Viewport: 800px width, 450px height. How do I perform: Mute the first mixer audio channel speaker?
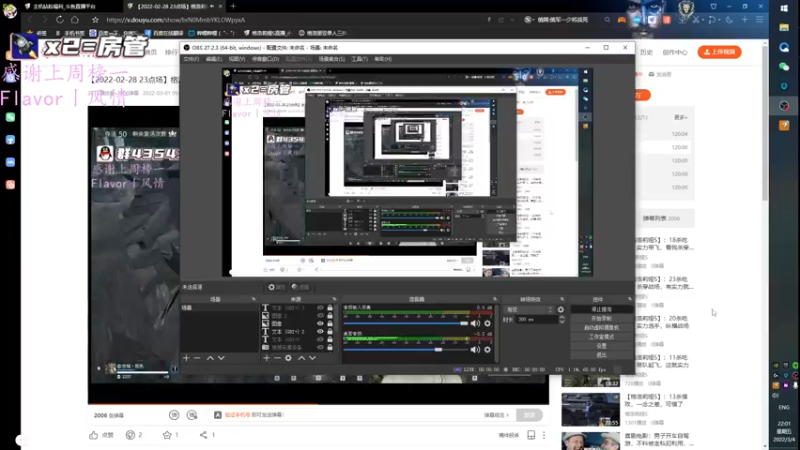475,323
